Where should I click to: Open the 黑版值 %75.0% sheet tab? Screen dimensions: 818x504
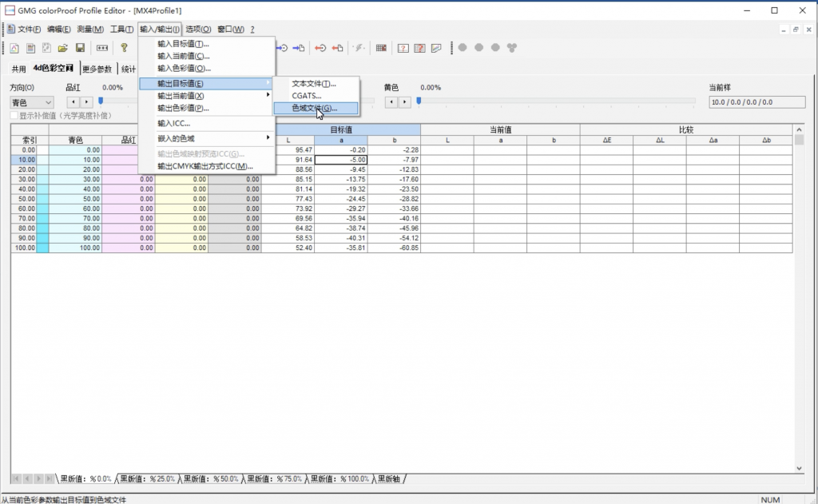click(x=275, y=479)
